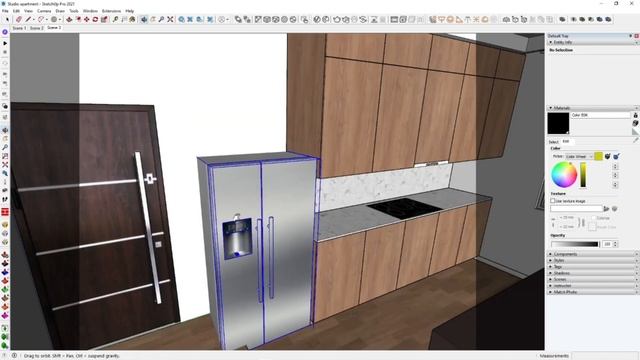640x360 pixels.
Task: Pick the Tape Measure tool
Action: point(116,19)
